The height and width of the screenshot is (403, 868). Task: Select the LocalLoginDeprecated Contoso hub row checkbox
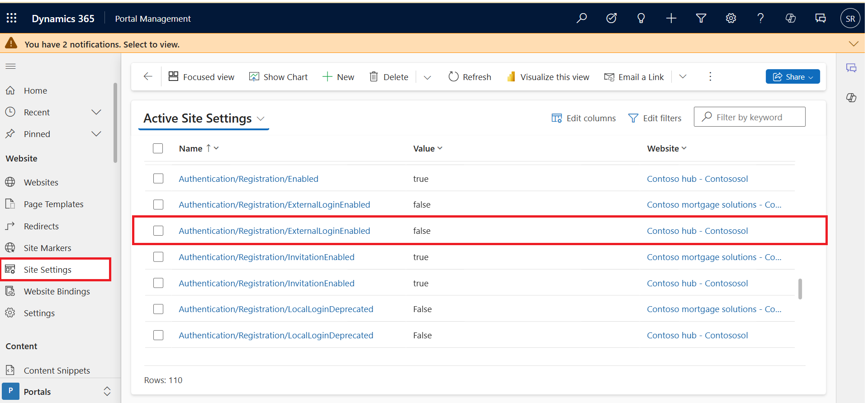(158, 335)
